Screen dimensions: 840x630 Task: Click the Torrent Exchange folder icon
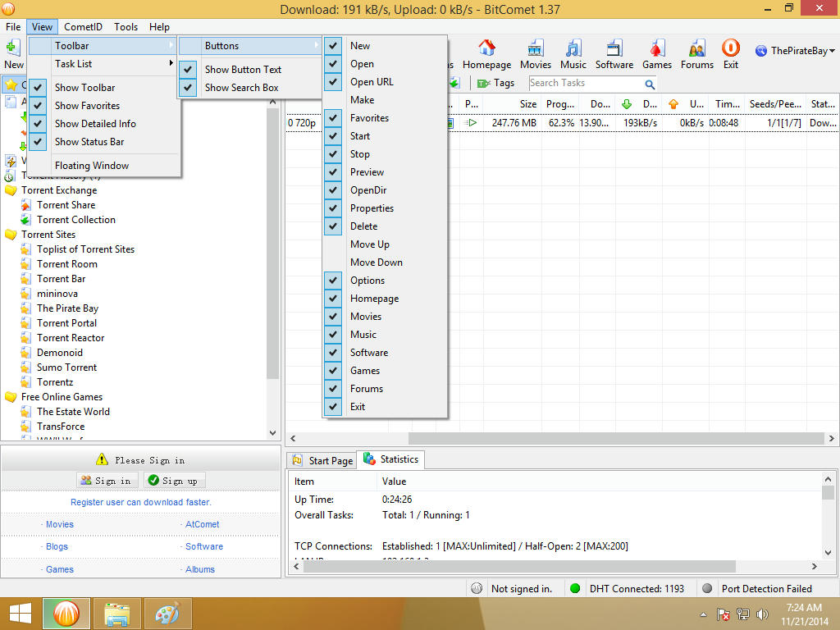tap(11, 190)
